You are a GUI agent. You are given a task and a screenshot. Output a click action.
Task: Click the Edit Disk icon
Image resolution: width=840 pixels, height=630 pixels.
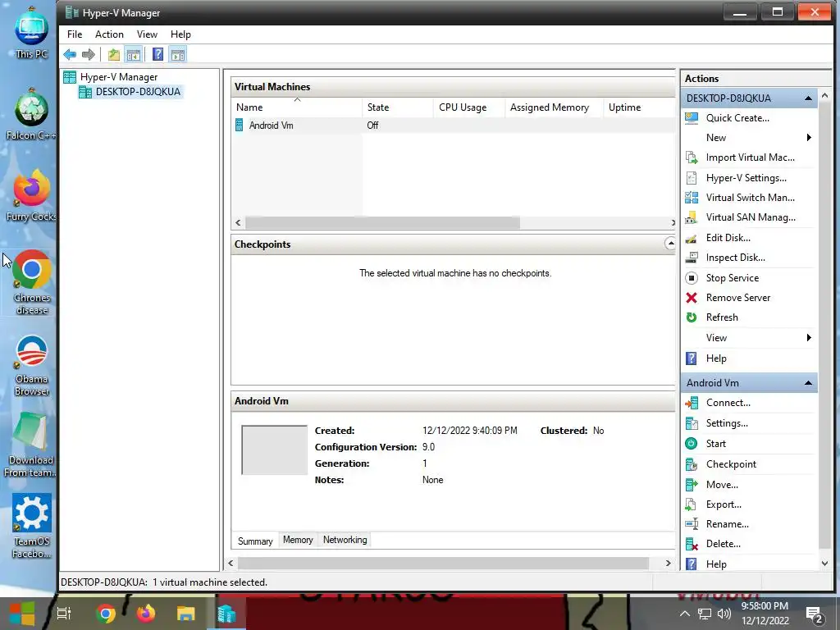[692, 238]
